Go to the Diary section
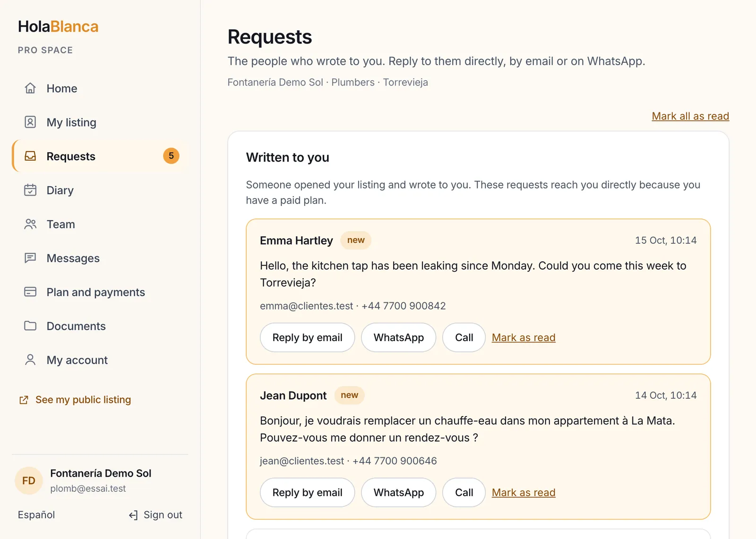Viewport: 756px width, 539px height. (100, 190)
